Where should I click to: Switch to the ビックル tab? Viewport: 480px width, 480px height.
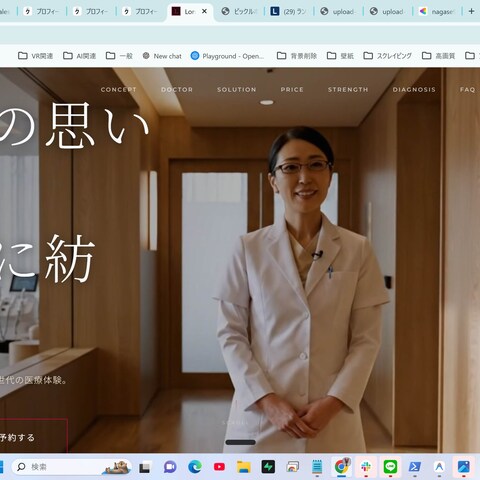[x=240, y=12]
